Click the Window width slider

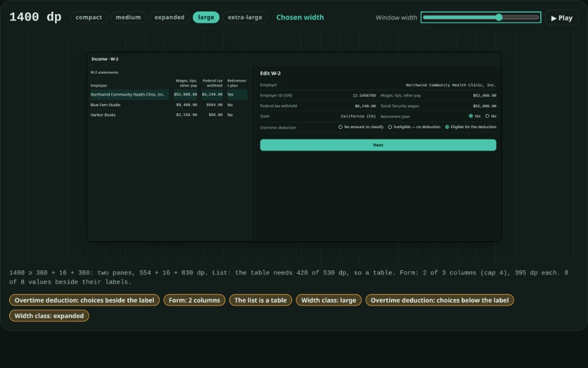pyautogui.click(x=481, y=17)
